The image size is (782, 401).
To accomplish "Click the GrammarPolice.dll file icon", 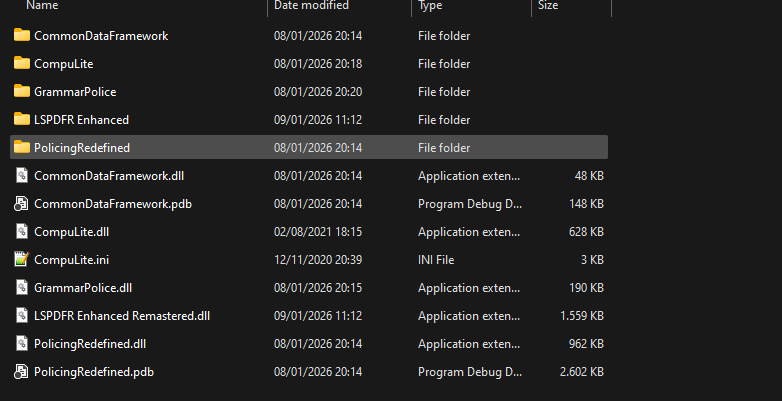I will [21, 287].
